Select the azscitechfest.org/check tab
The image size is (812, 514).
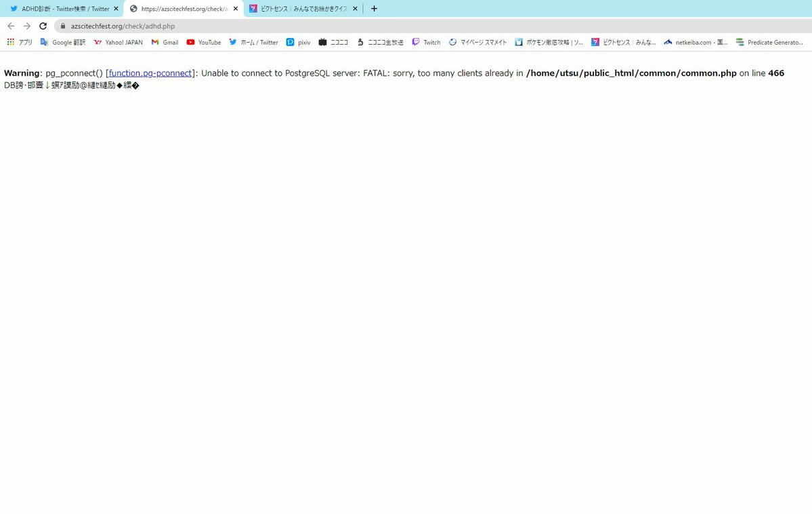click(184, 9)
